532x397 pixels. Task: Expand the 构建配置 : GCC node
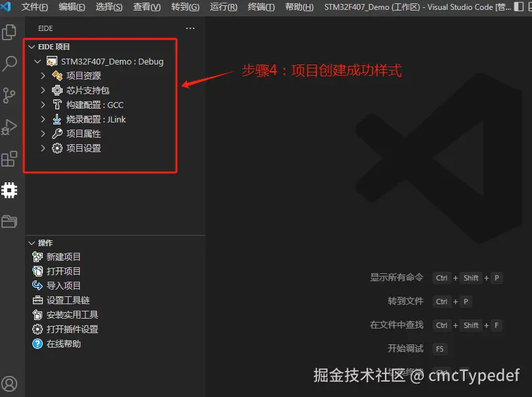(43, 105)
